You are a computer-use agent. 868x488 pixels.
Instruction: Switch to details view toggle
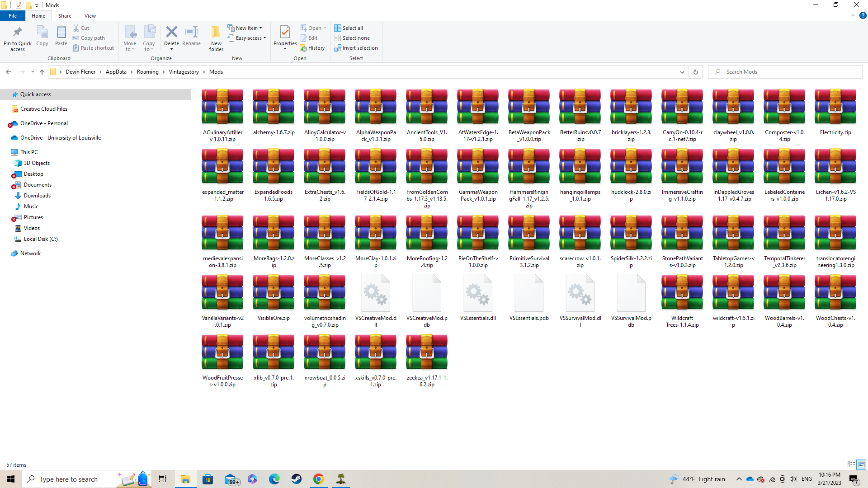851,465
